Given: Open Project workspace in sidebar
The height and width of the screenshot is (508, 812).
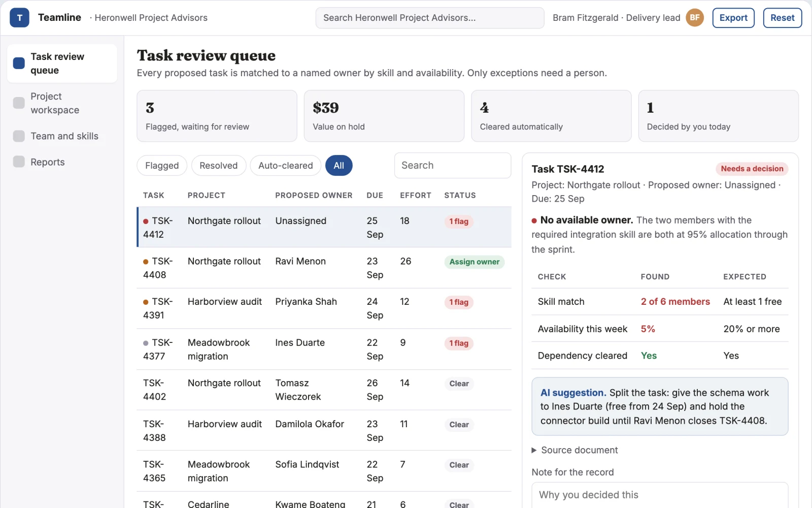Looking at the screenshot, I should (x=62, y=103).
